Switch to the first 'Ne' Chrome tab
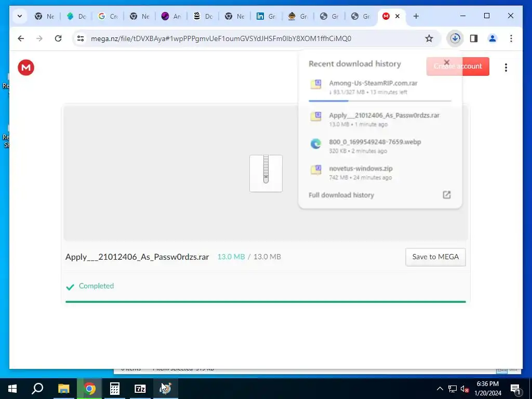Viewport: 532px width, 399px height. coord(45,16)
